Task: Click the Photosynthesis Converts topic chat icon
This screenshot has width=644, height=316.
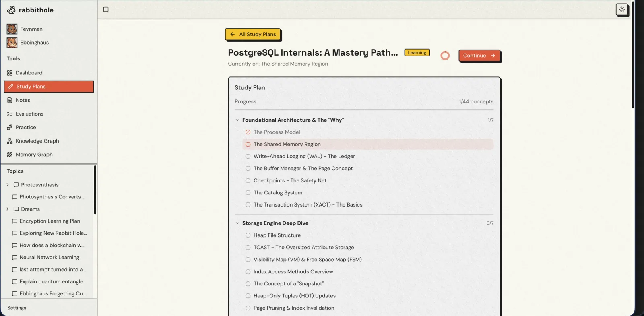Action: coord(14,197)
